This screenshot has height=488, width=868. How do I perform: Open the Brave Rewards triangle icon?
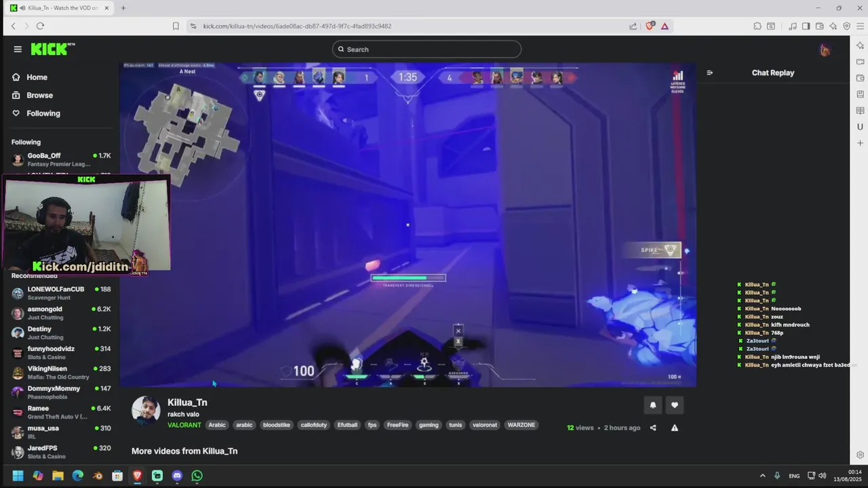(665, 26)
